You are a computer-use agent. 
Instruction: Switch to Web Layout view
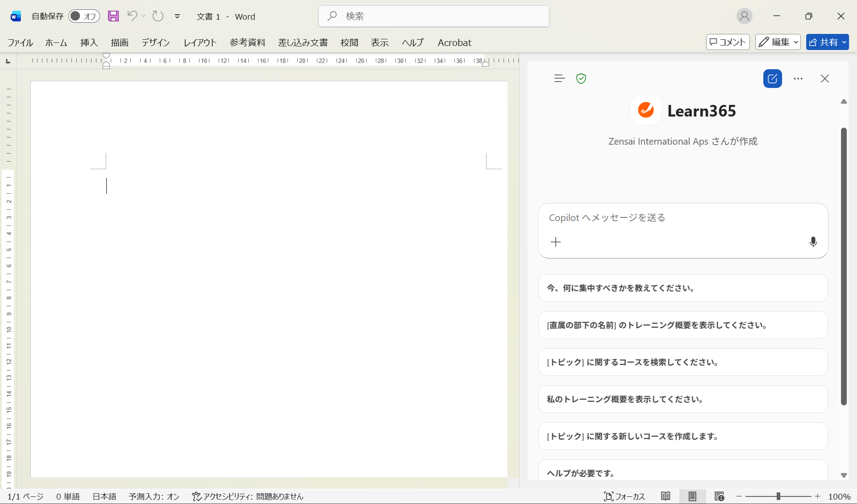719,496
